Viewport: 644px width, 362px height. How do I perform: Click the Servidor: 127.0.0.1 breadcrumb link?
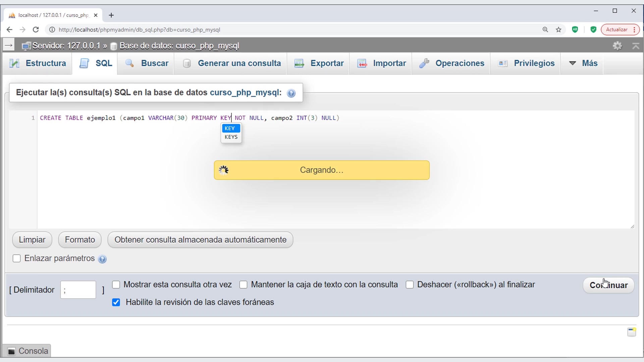coord(66,46)
